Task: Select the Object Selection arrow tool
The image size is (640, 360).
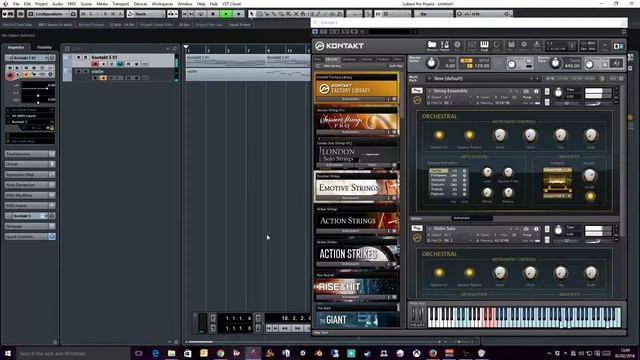Action: coord(252,14)
